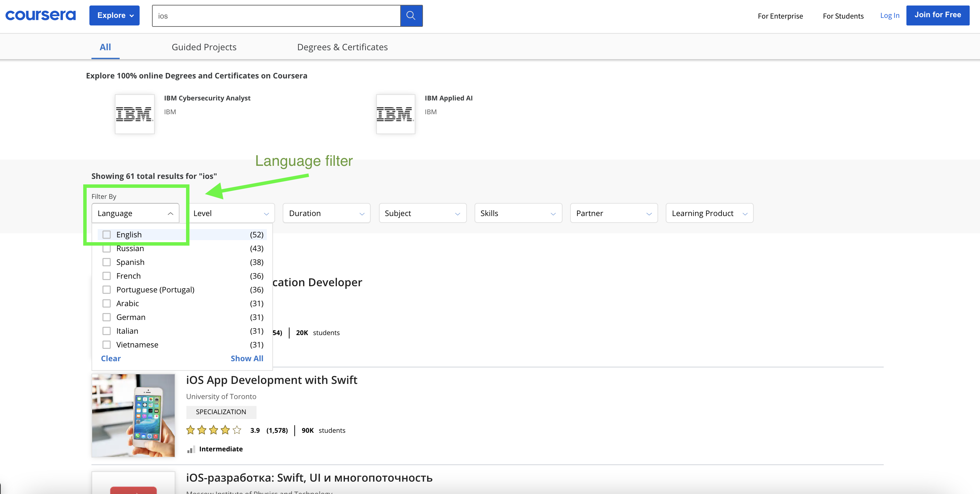Open iOS App Development course thumbnail
This screenshot has height=494, width=980.
[133, 415]
